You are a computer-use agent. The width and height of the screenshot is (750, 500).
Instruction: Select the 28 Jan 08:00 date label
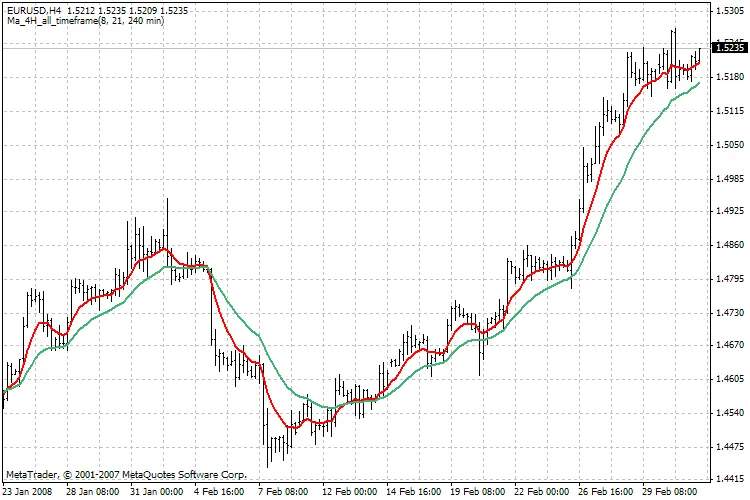[x=94, y=492]
